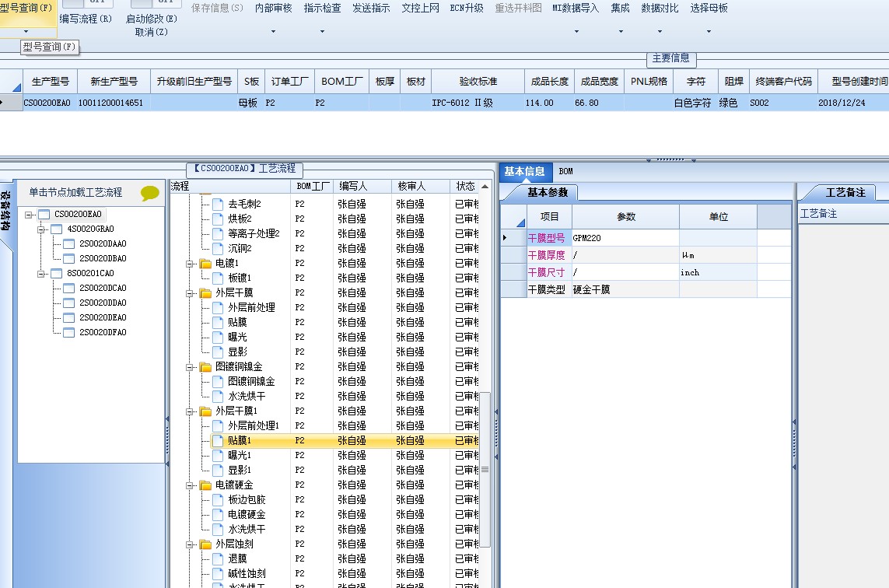
Task: Collapse the 电镀1 process group
Action: point(190,264)
